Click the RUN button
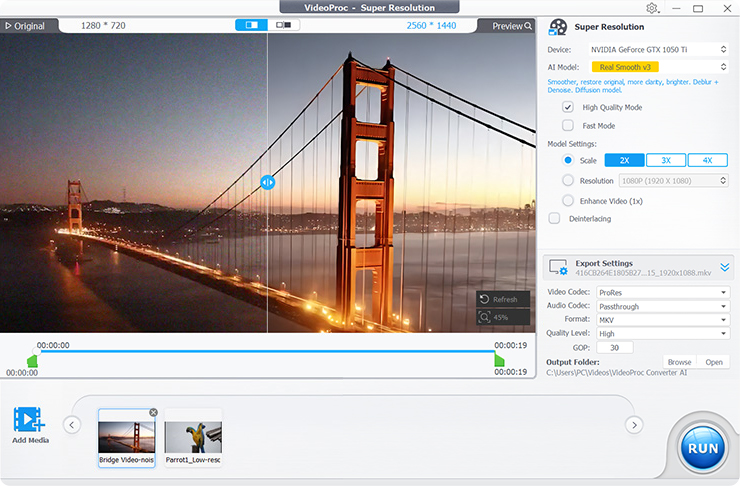 704,446
